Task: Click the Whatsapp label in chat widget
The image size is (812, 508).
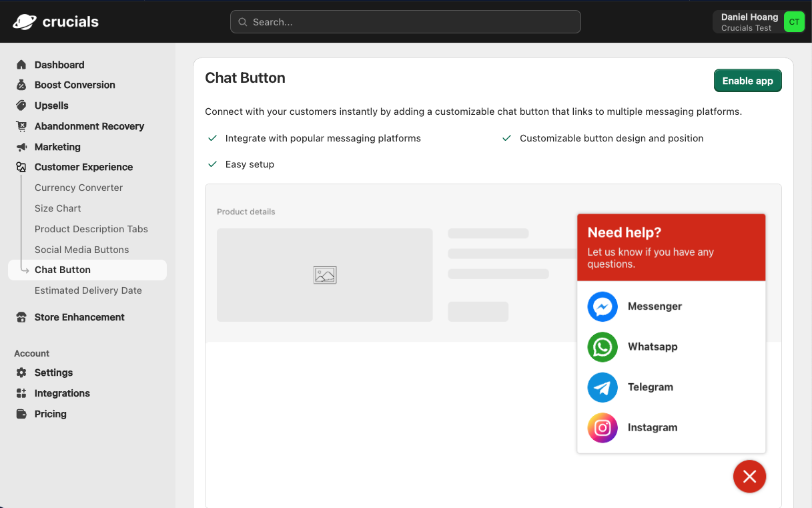Action: (x=653, y=347)
